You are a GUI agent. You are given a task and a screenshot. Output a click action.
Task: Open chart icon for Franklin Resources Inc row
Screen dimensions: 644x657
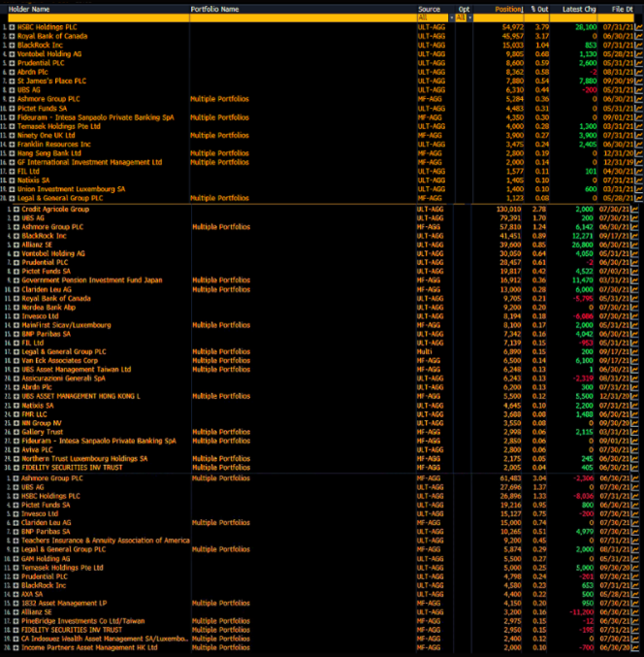click(x=639, y=145)
